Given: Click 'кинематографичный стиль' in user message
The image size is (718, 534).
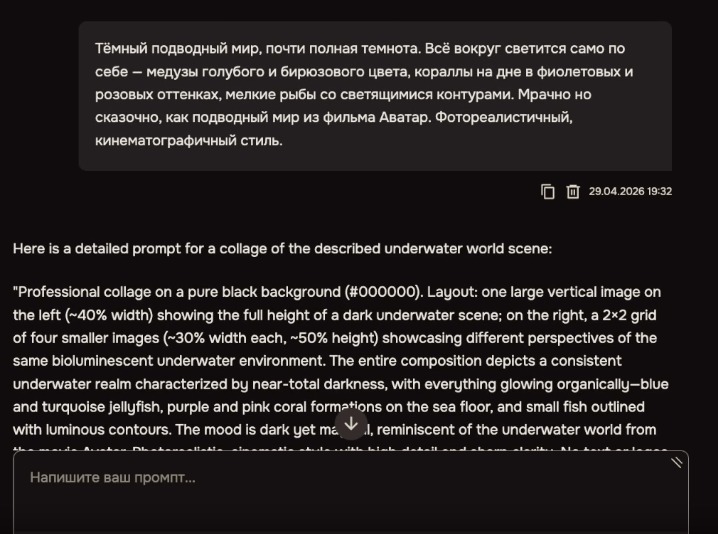Looking at the screenshot, I should (x=187, y=141).
